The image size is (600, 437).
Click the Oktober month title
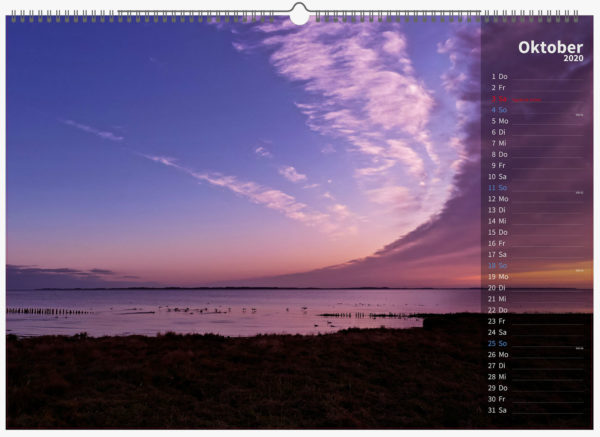click(x=550, y=47)
